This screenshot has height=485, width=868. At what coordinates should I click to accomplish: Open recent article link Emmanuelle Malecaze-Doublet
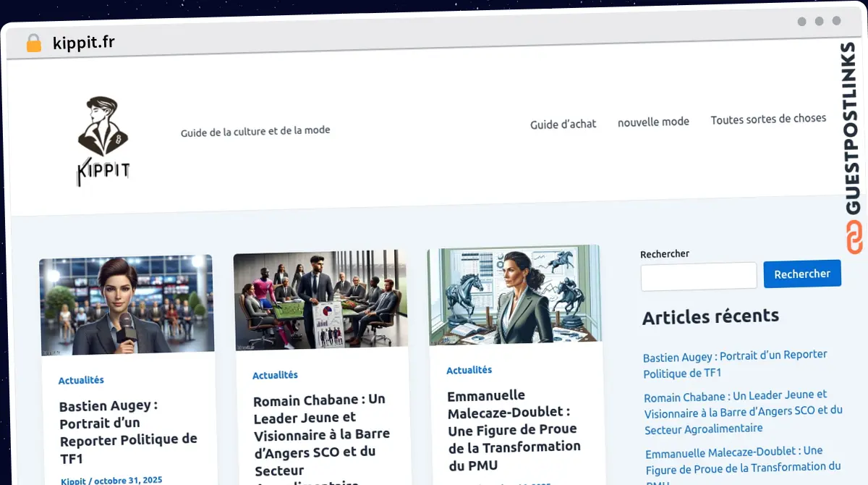click(743, 465)
